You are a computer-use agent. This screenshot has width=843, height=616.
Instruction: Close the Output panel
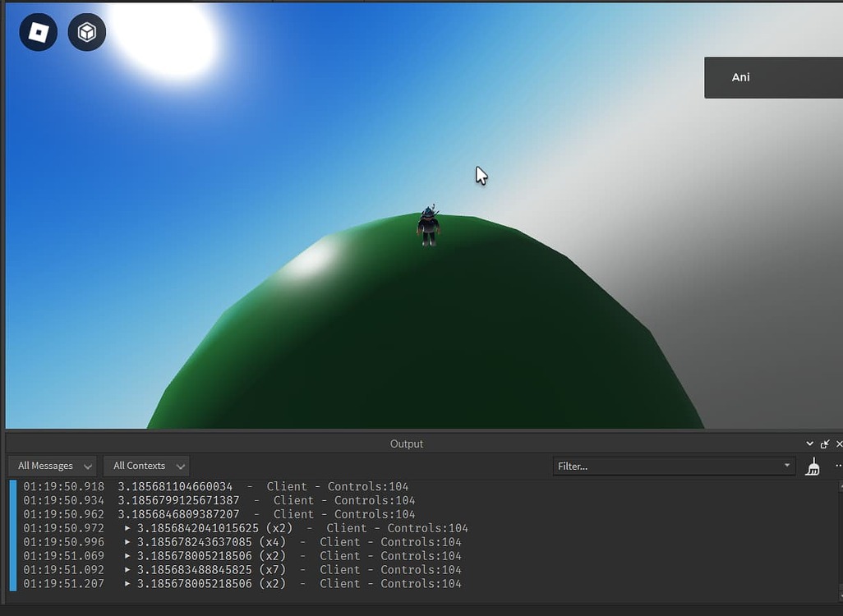pos(839,444)
